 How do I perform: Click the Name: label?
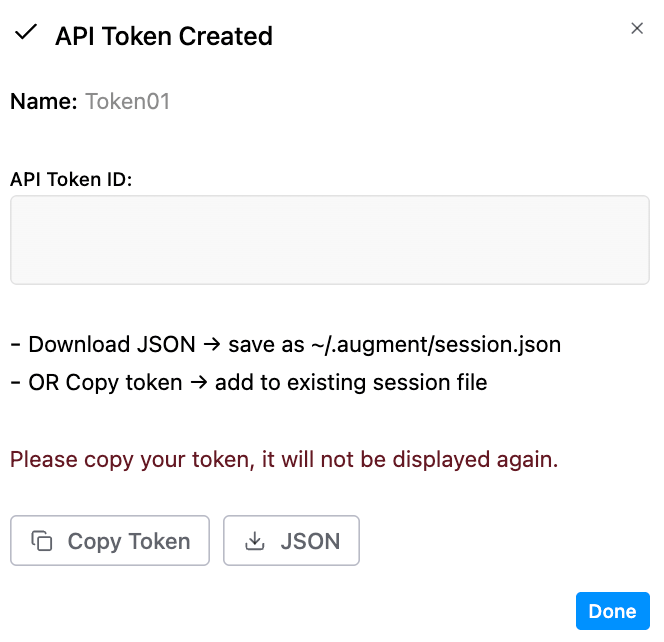[44, 102]
